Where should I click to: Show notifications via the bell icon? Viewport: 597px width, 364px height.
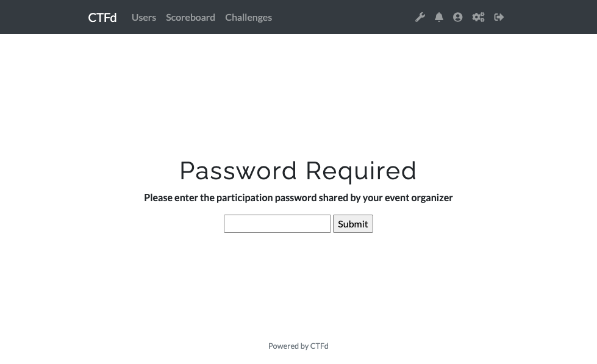439,17
